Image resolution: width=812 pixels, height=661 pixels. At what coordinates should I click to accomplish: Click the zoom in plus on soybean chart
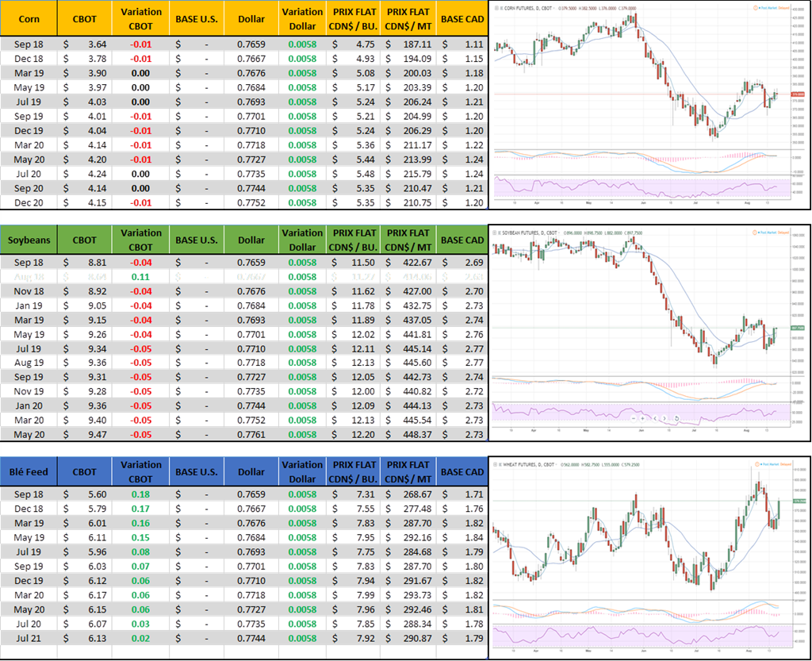coord(644,417)
